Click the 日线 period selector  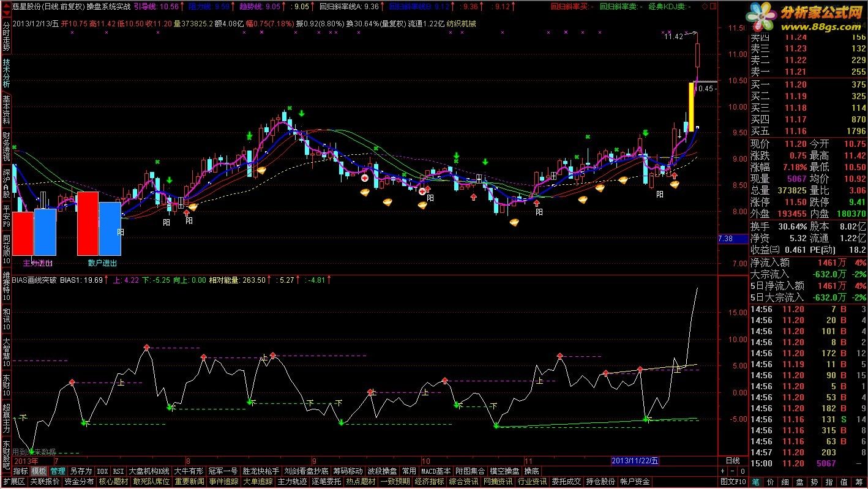[732, 460]
